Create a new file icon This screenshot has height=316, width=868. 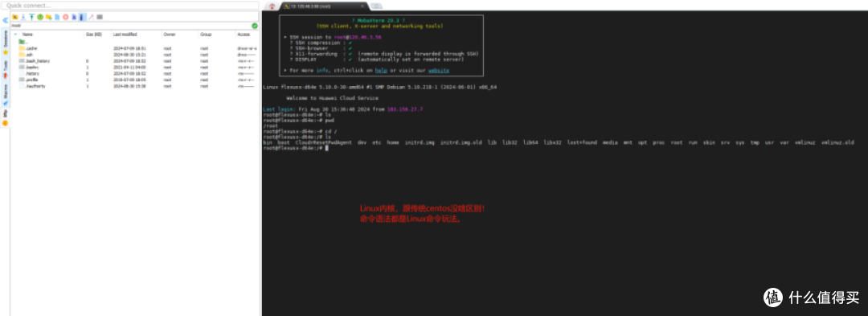[57, 17]
